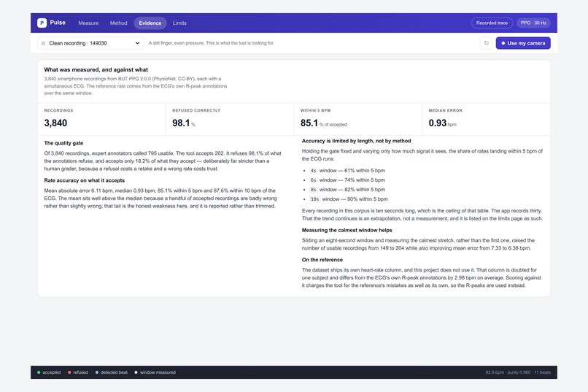Click the PPG 30 Hz pill
Viewport: 588px width, 392px height.
click(533, 23)
